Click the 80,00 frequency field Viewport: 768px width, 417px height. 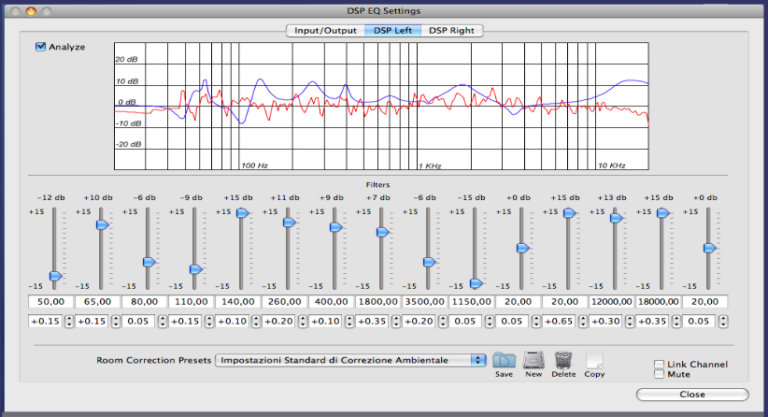(x=144, y=302)
